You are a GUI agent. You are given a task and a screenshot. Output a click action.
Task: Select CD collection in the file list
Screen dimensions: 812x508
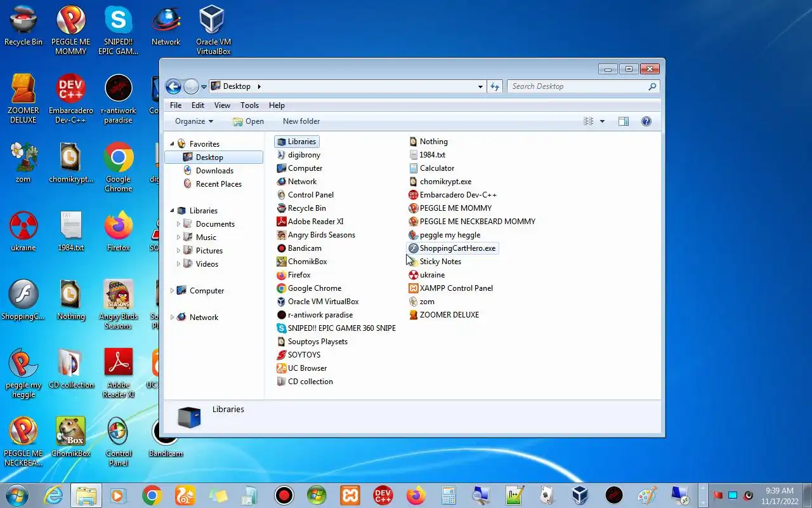point(304,382)
